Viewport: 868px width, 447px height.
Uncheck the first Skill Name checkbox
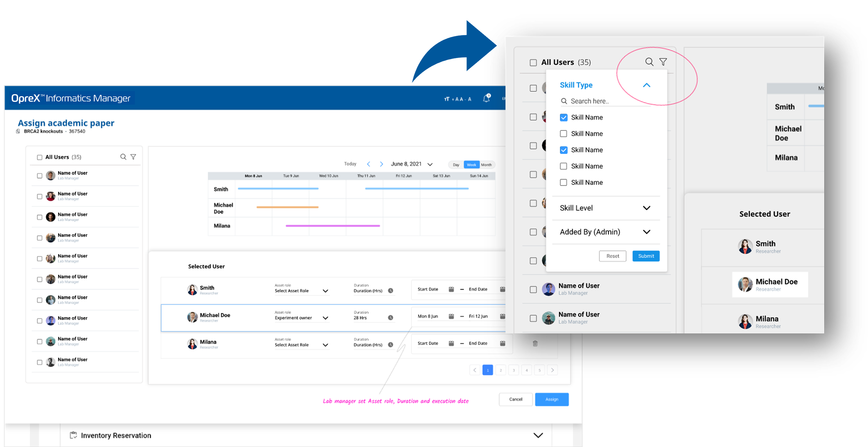[564, 118]
